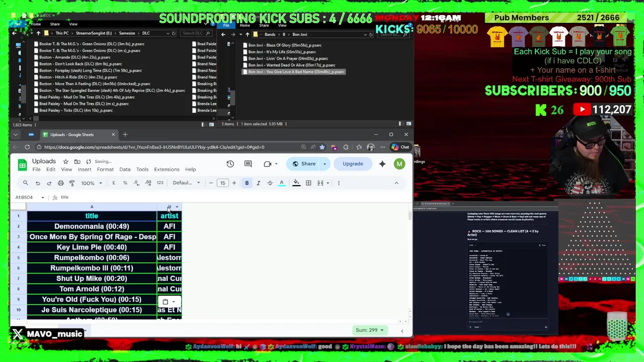Toggle italic formatting
Image resolution: width=644 pixels, height=362 pixels.
pyautogui.click(x=259, y=183)
